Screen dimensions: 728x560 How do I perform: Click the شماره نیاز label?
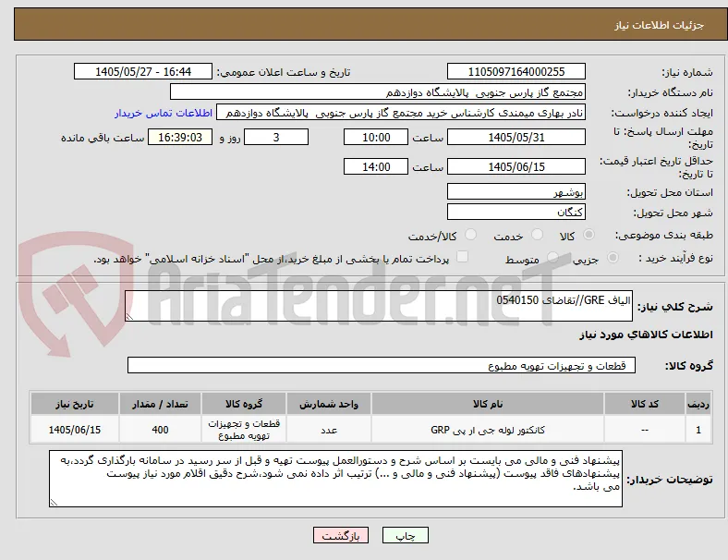point(687,72)
